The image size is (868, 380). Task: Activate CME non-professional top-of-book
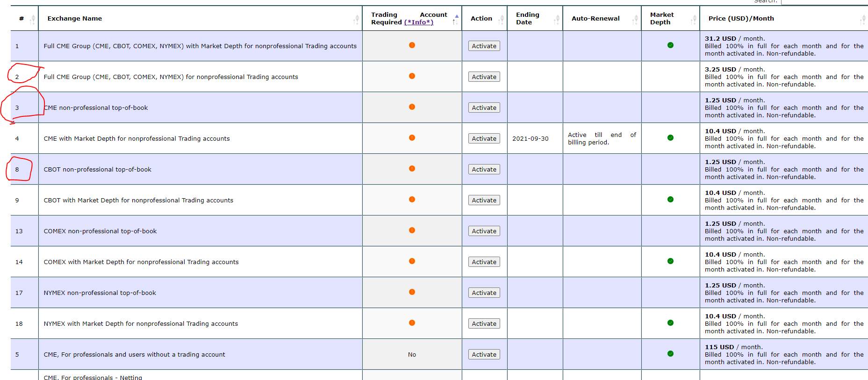(484, 108)
